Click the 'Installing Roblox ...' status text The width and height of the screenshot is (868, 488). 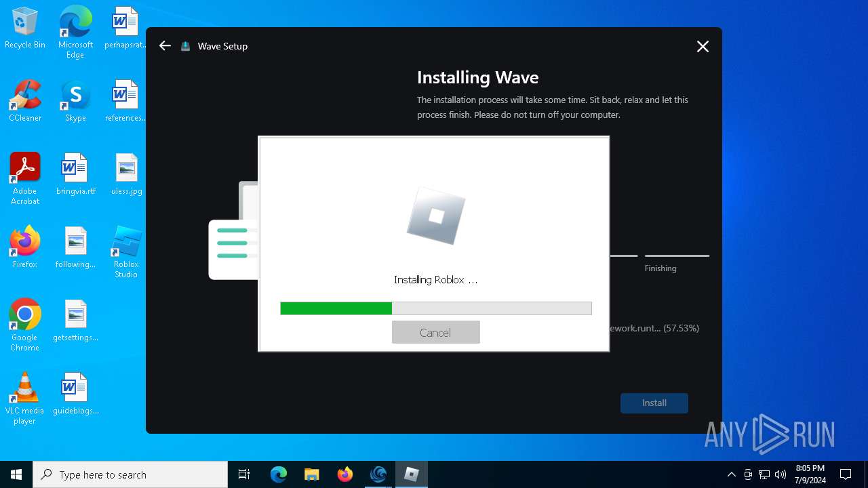coord(435,279)
